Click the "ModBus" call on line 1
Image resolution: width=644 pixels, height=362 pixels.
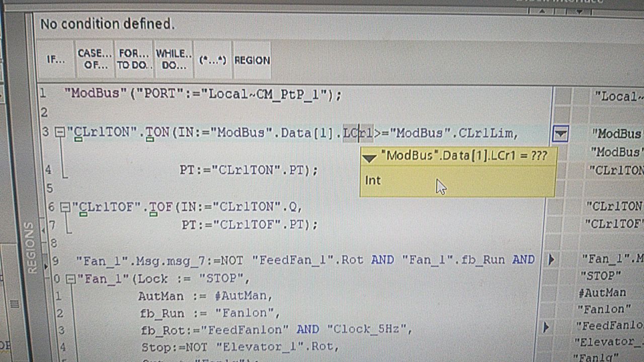point(95,94)
